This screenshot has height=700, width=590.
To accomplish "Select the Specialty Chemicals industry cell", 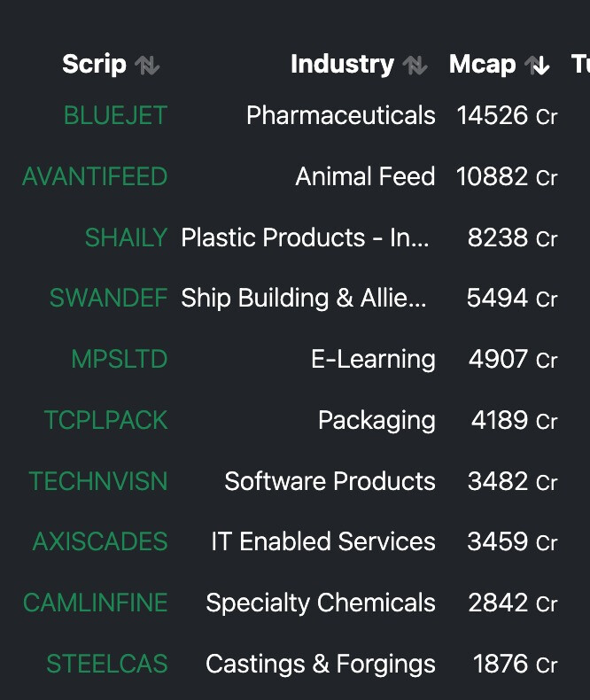I will pyautogui.click(x=321, y=603).
